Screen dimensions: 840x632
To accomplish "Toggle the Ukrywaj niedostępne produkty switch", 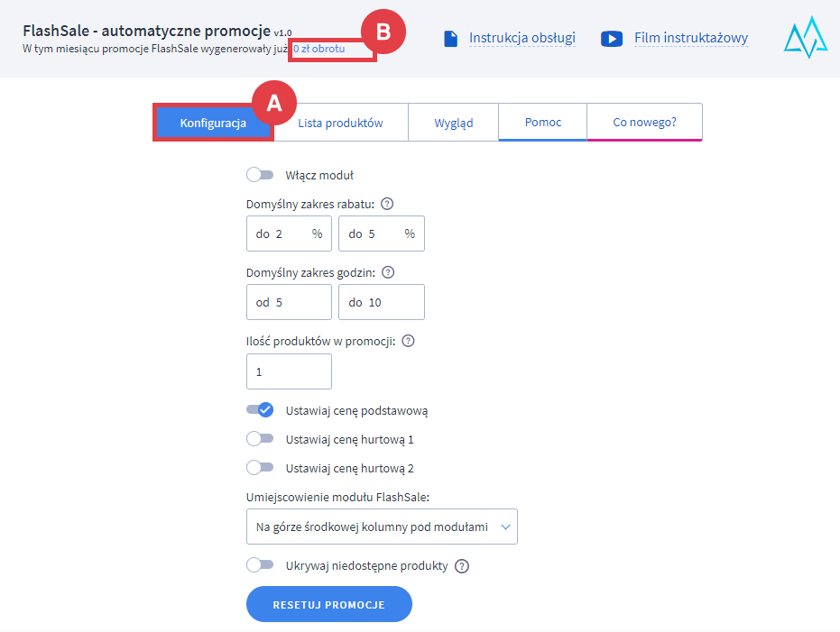I will tap(260, 565).
